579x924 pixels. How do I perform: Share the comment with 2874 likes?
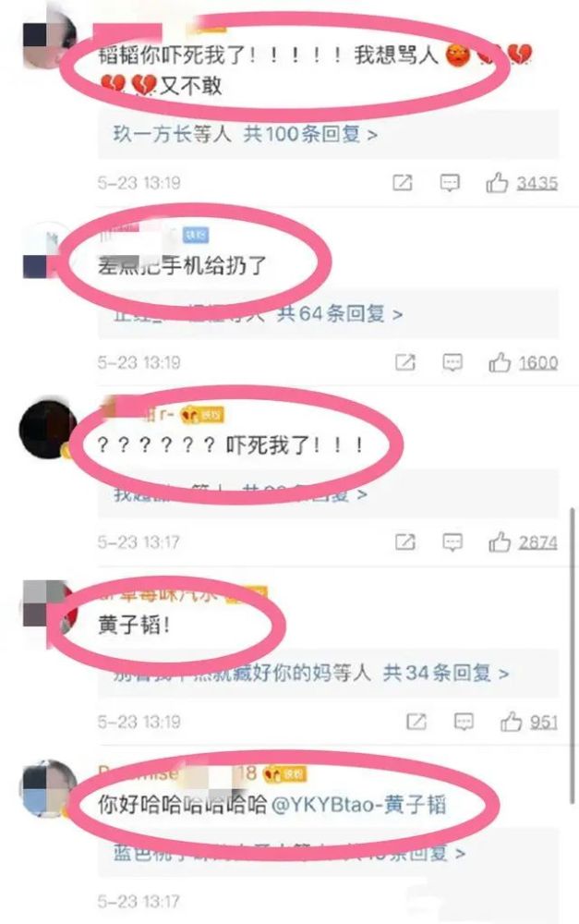point(404,541)
